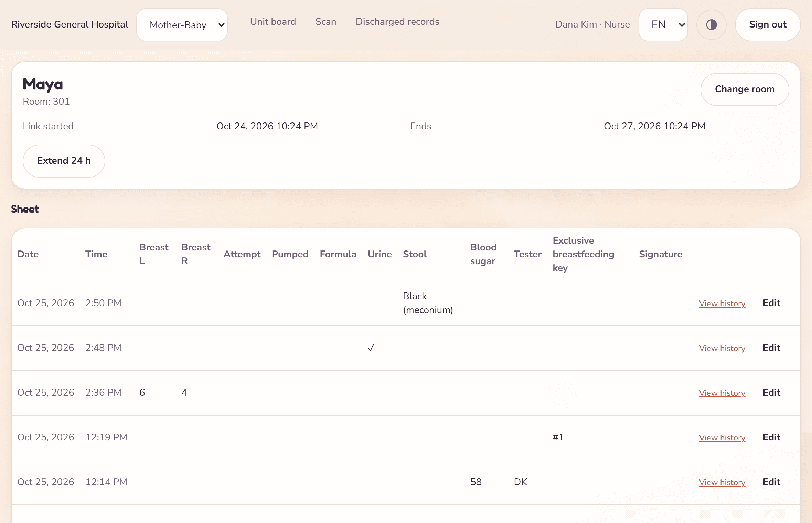Screen dimensions: 812x523
Task: Click the Signature column header
Action: (660, 254)
